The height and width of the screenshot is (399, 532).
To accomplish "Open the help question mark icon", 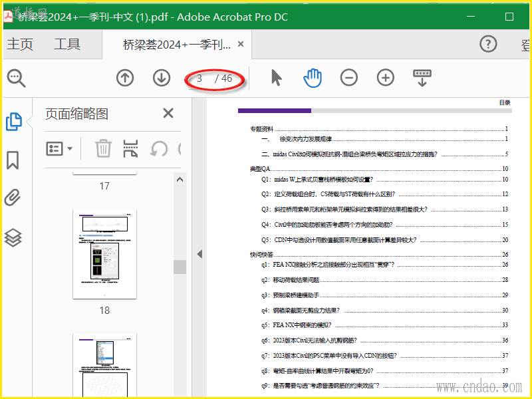I will [x=488, y=44].
